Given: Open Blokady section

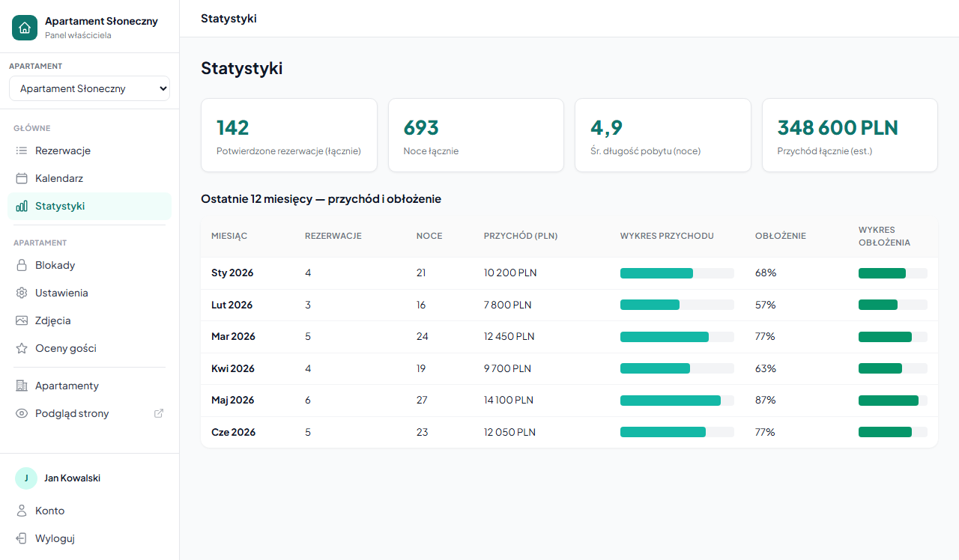Looking at the screenshot, I should pos(90,265).
